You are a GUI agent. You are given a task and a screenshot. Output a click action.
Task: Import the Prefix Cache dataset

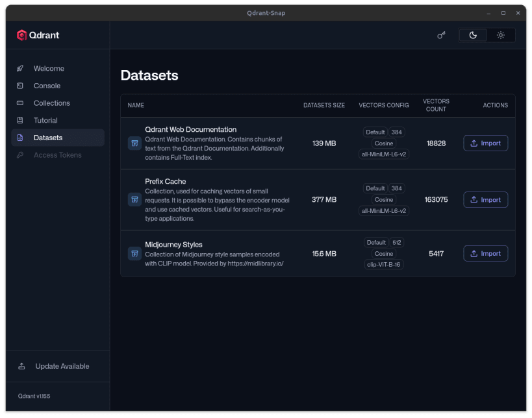coord(485,200)
